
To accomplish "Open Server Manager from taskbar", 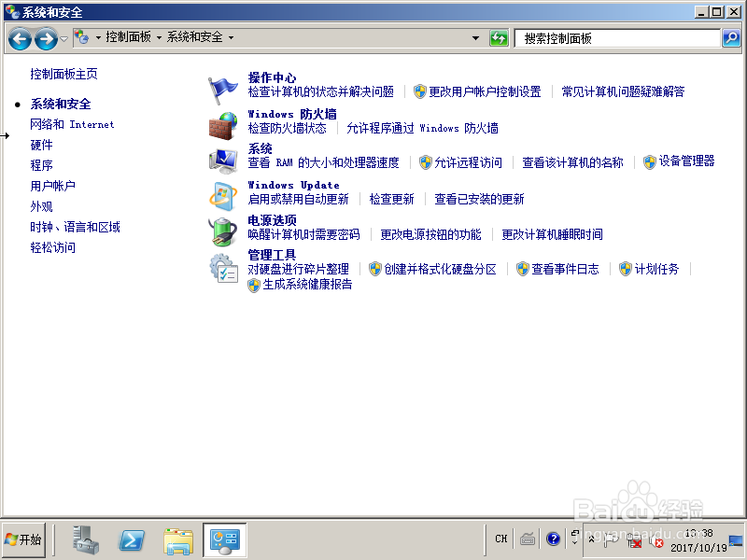I will pos(86,539).
